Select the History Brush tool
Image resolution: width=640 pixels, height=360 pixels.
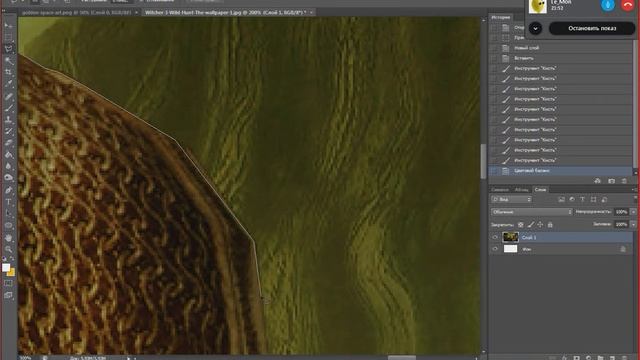click(8, 131)
